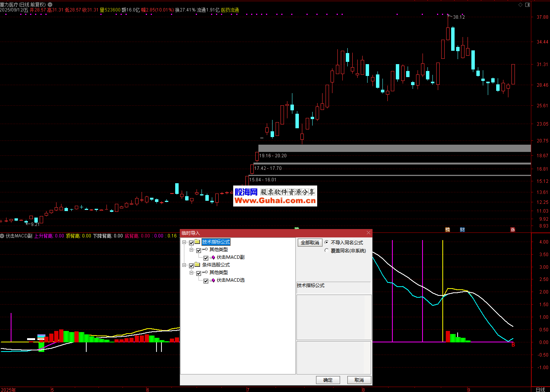
Task: Close the 临时导入 dialog
Action: 368,233
